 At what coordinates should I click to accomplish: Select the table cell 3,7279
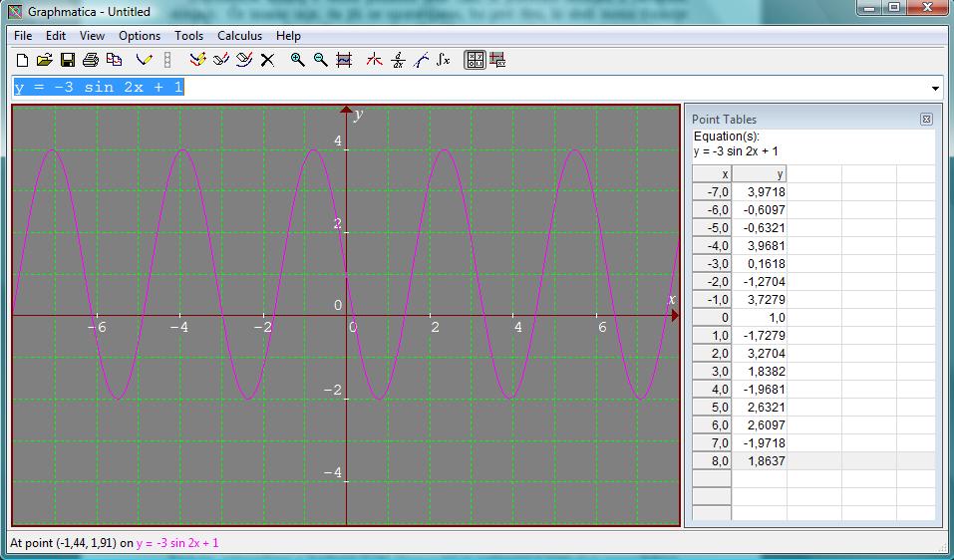(759, 300)
